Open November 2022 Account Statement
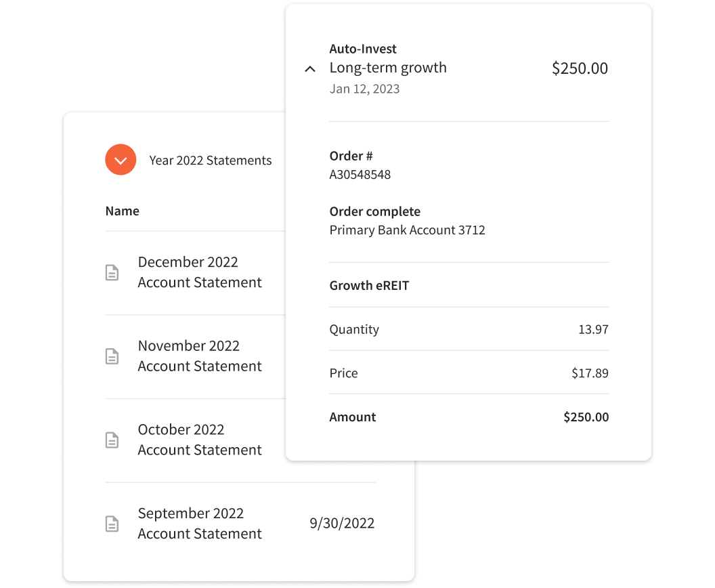This screenshot has height=588, width=715. [x=200, y=356]
